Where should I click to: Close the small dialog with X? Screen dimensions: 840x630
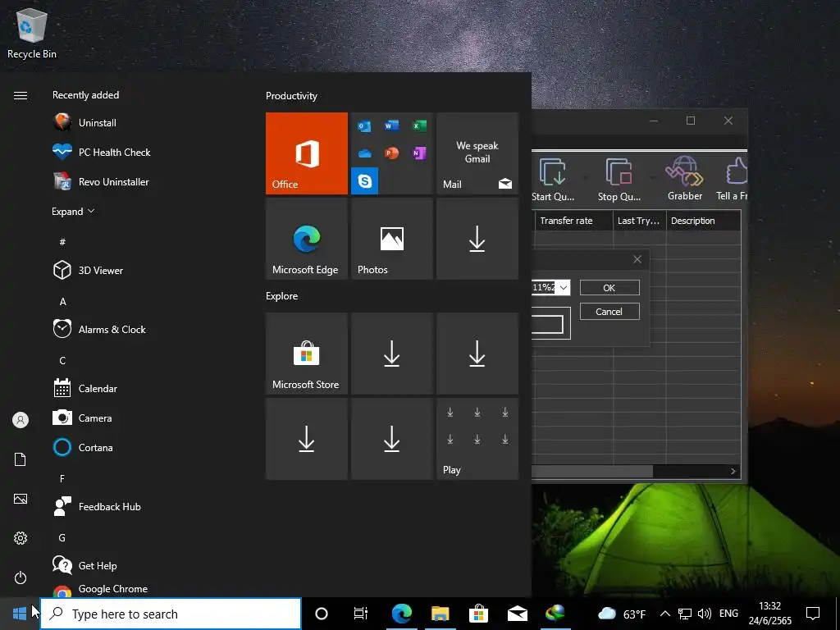pos(637,259)
